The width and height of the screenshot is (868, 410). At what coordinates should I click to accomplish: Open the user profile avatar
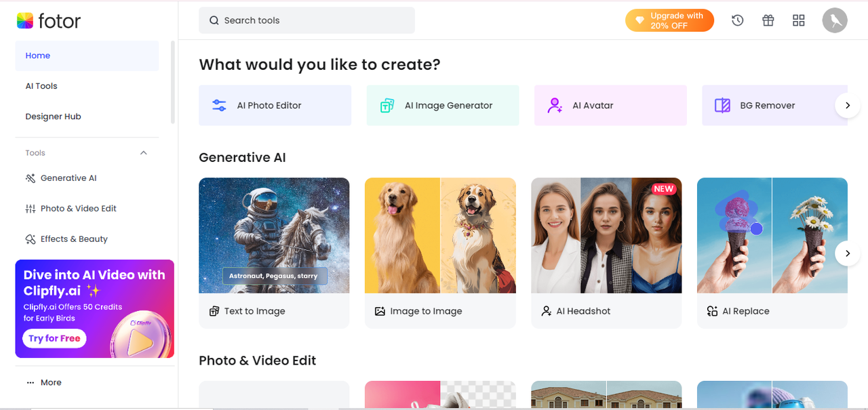[x=835, y=20]
